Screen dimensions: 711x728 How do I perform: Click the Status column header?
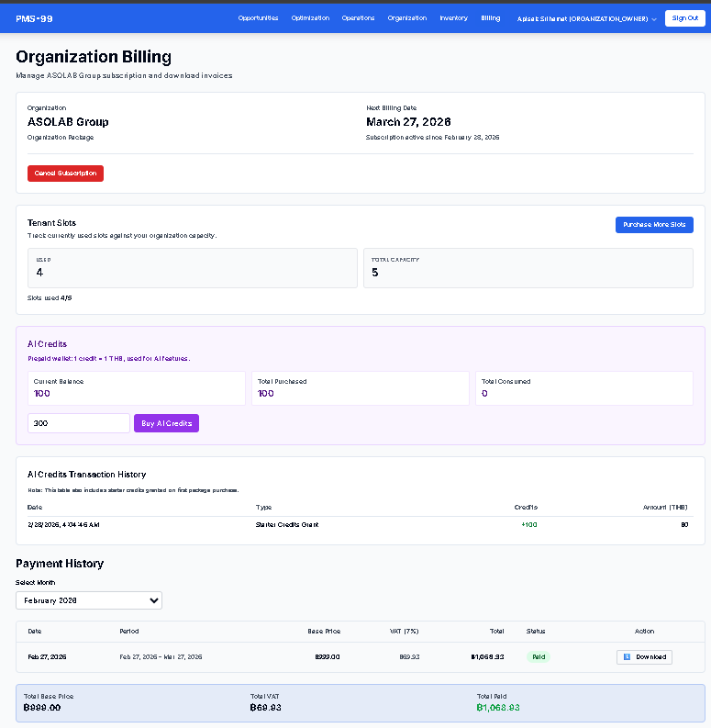[x=536, y=632]
